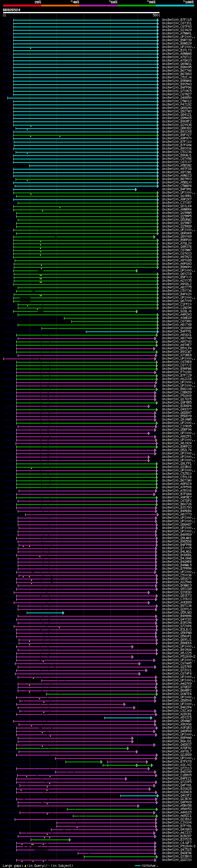Open hit UniRef100_B4FP96
The height and width of the screenshot is (868, 197).
click(177, 88)
